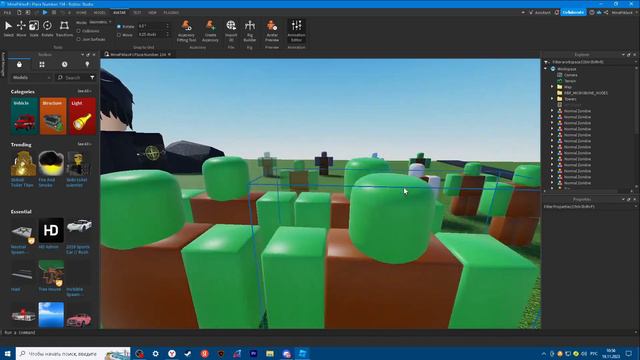640x360 pixels.
Task: Toggle the Join Surfaces checkbox
Action: (79, 39)
